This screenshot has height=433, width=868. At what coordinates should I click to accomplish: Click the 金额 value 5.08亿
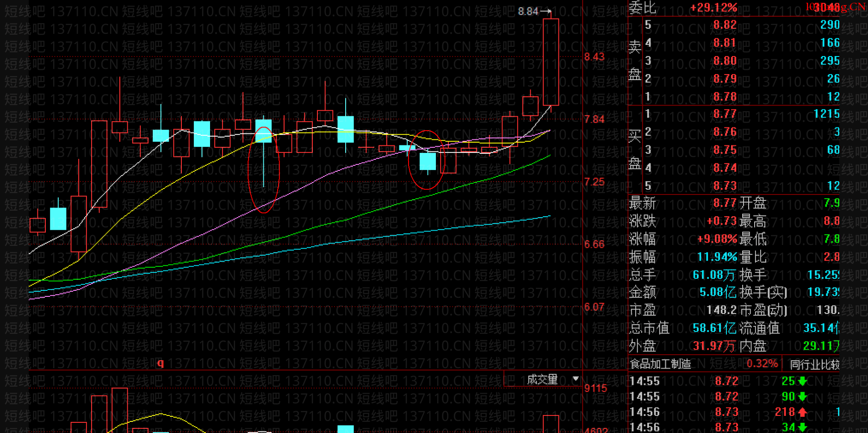click(718, 292)
